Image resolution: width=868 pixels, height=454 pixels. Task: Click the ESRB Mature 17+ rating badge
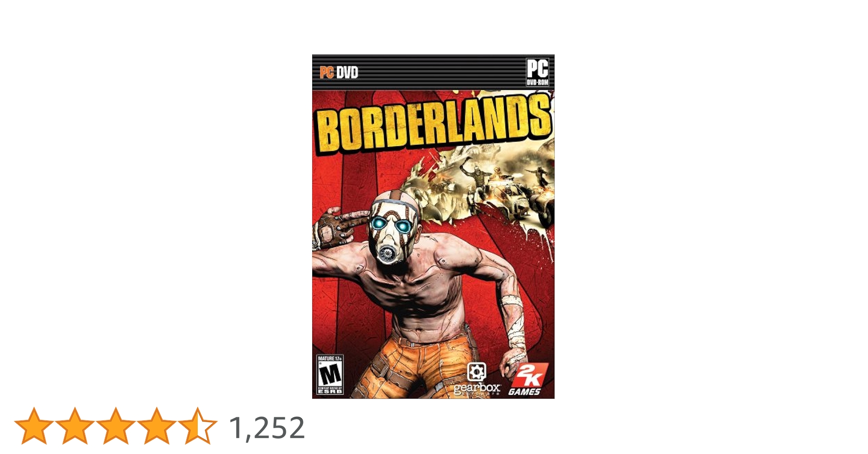tap(330, 375)
